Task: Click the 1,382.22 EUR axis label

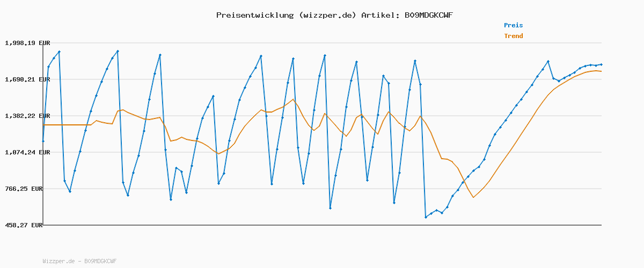Action: click(x=27, y=116)
